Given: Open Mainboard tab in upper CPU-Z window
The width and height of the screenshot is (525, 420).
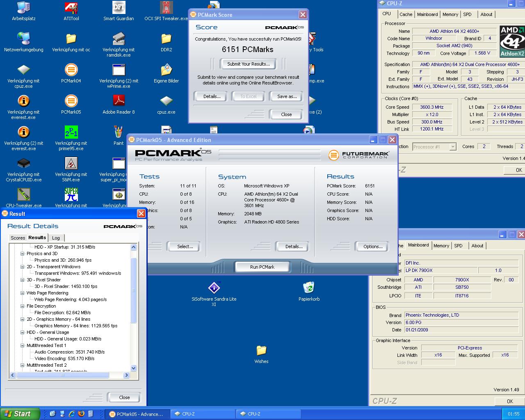Looking at the screenshot, I should click(427, 14).
